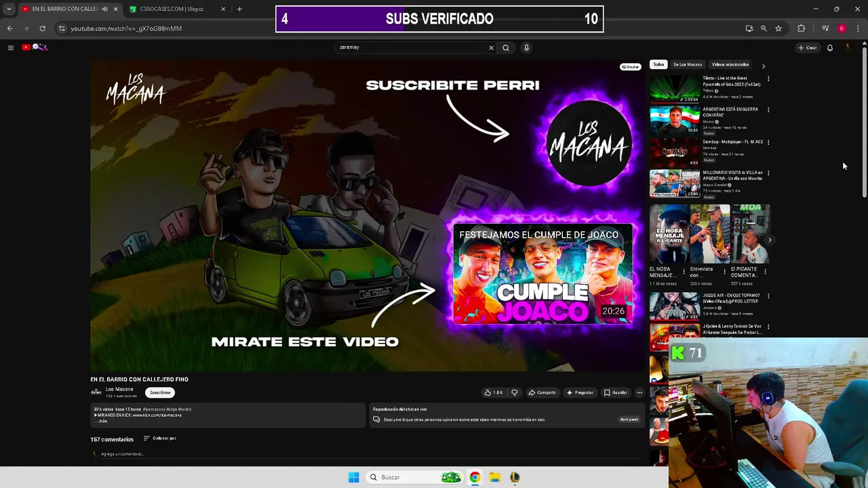
Task: Click the search magnifier button
Action: pos(506,47)
